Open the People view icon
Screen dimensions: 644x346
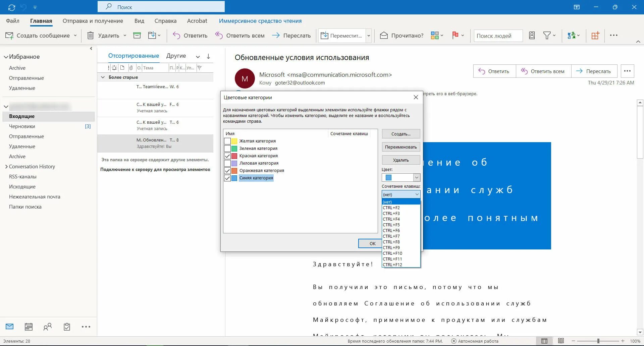point(47,327)
